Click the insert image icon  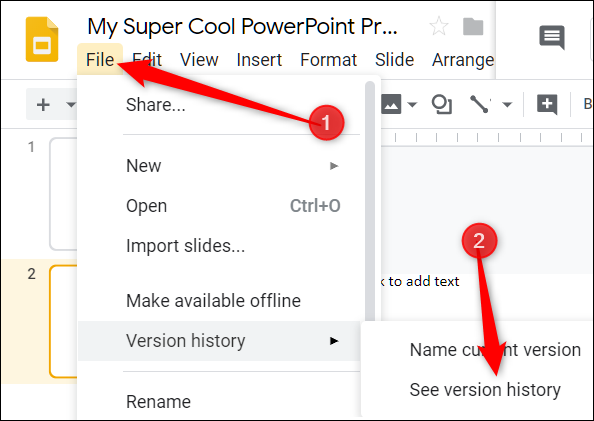tap(391, 104)
